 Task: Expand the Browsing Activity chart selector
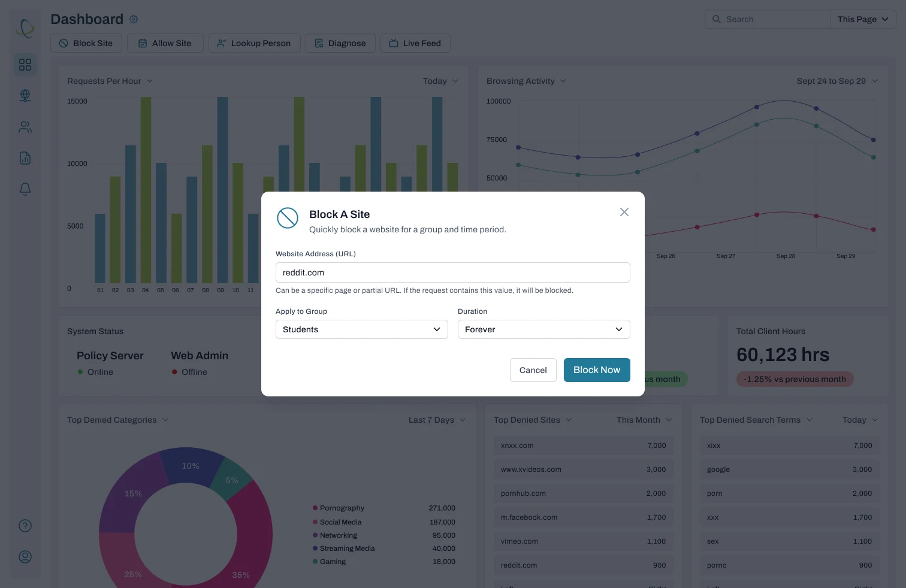[527, 81]
